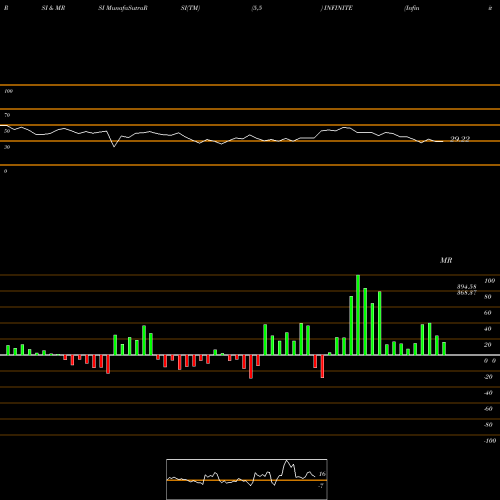Open the mini overview chart thumbnail
The height and width of the screenshot is (500, 500).
coord(247,479)
